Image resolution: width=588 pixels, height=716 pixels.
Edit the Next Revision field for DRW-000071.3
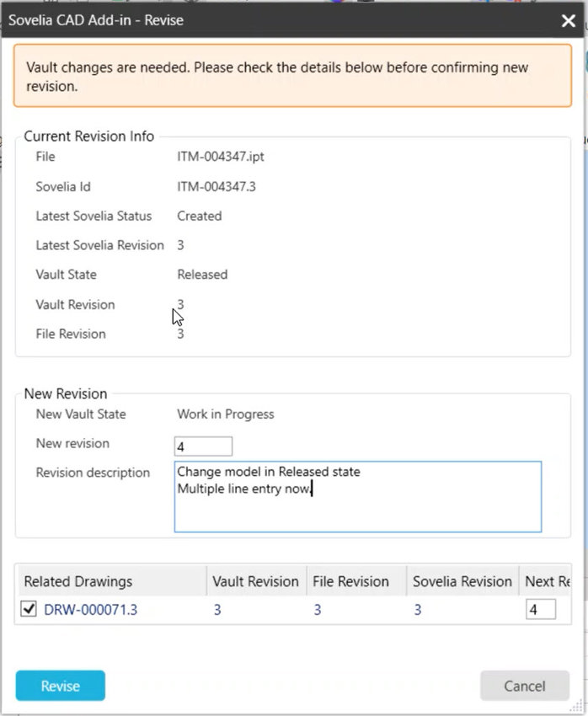(541, 610)
